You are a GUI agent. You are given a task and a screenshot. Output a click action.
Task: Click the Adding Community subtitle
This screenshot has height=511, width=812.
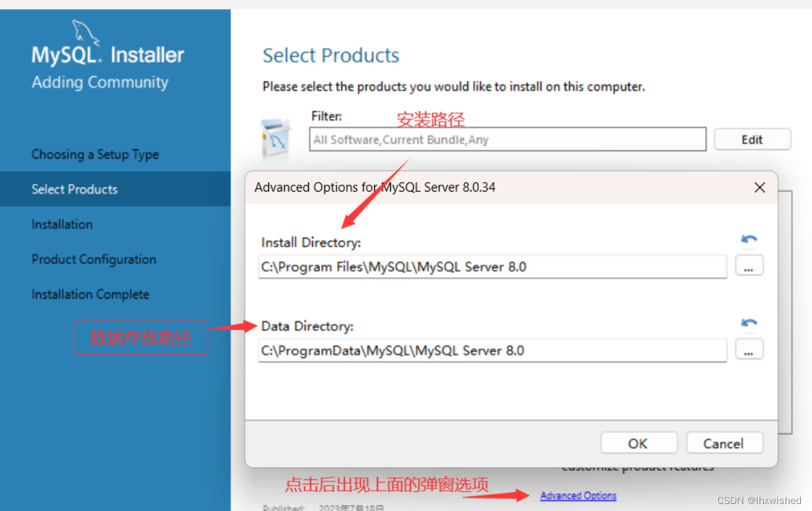click(x=100, y=82)
